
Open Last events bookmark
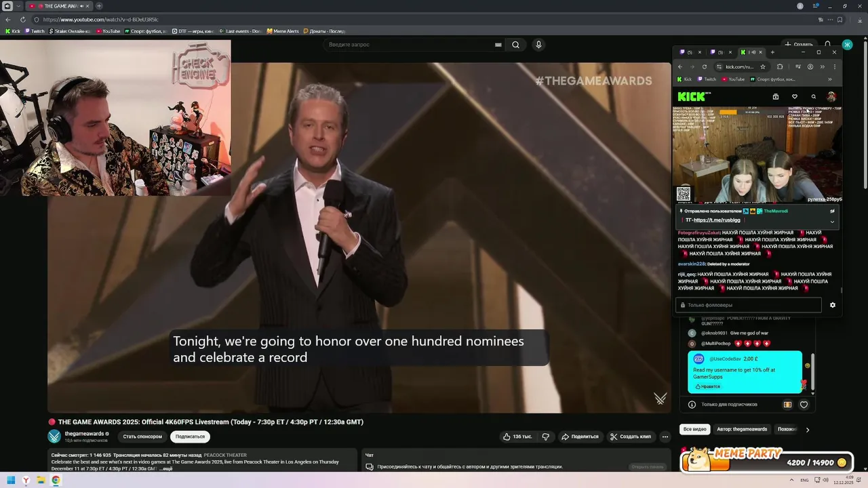(239, 31)
